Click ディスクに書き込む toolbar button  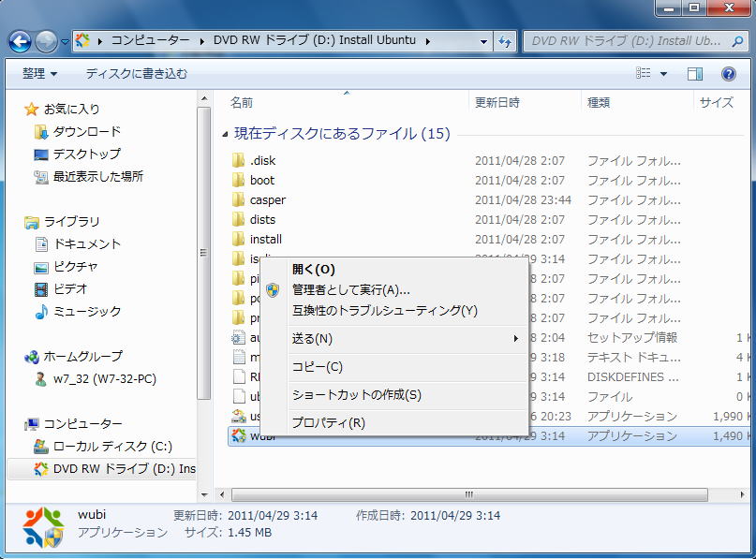tap(137, 74)
